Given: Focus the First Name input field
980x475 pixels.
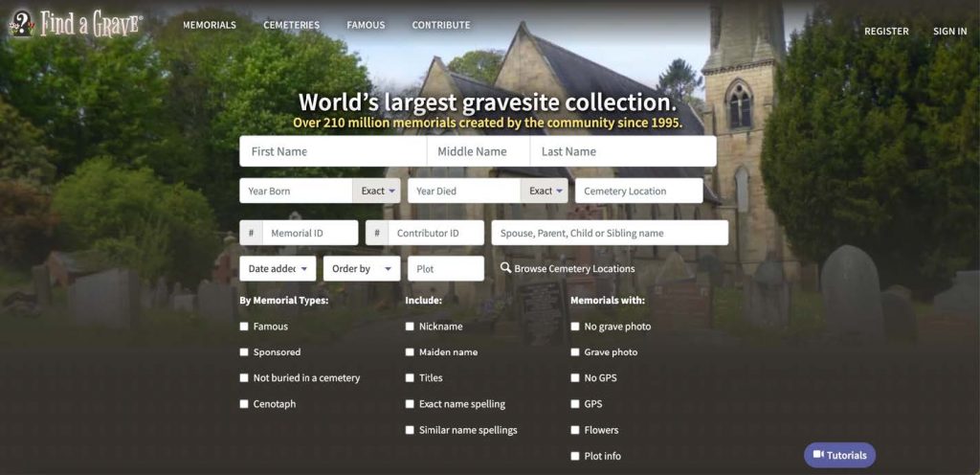Looking at the screenshot, I should (333, 151).
